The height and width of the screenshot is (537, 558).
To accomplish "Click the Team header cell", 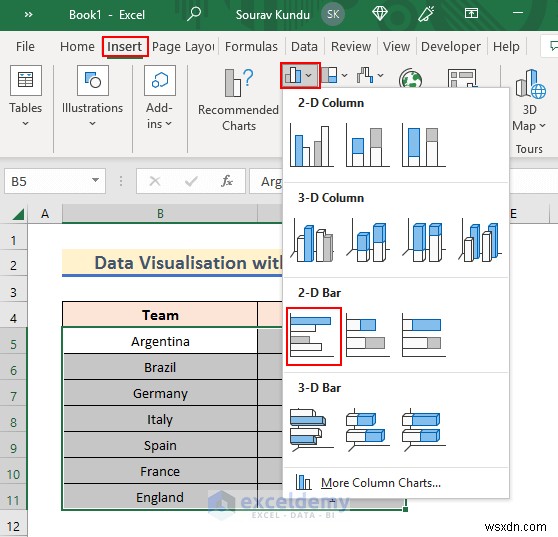I will coord(160,315).
